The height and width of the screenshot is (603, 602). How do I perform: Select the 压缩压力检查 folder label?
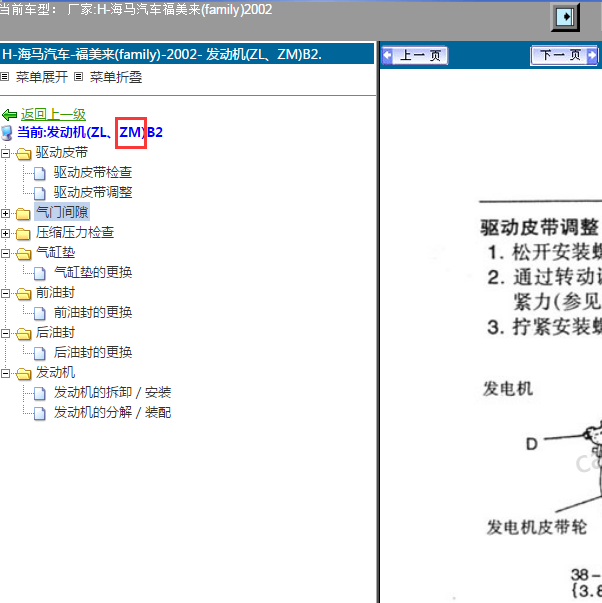pos(75,232)
